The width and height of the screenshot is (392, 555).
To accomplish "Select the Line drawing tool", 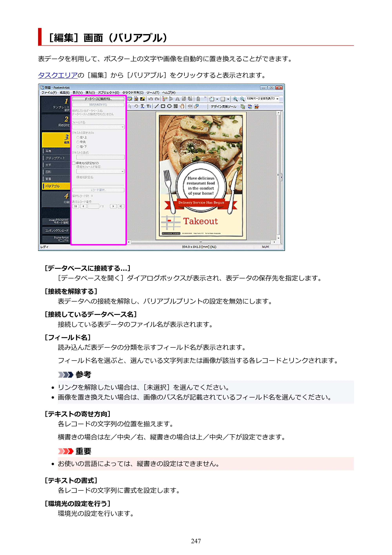I will [x=157, y=106].
